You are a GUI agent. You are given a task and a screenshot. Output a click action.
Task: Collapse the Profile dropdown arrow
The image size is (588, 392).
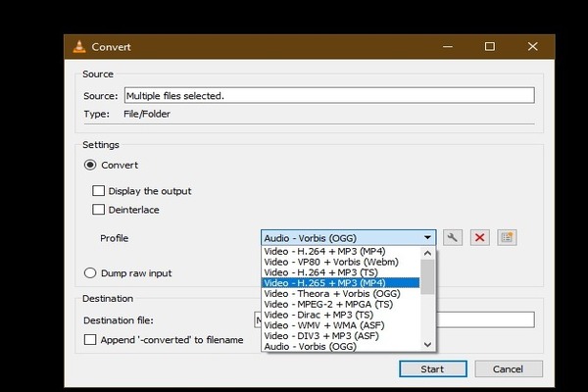click(427, 238)
